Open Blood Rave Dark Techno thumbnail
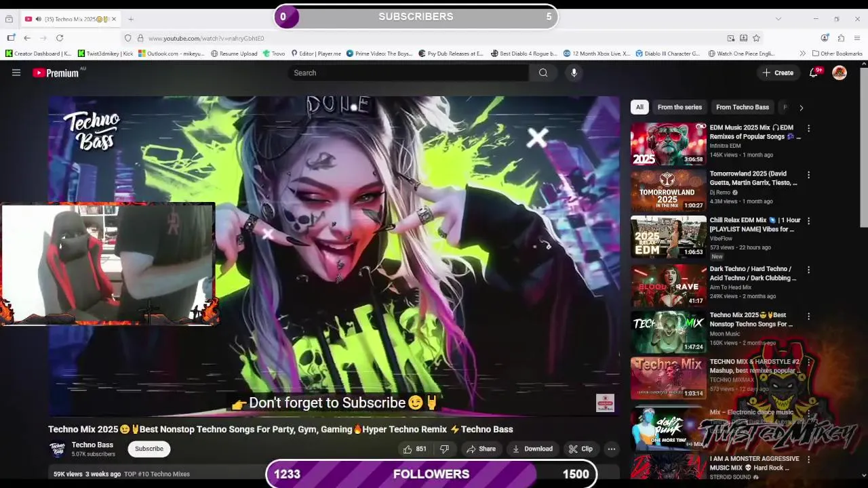Viewport: 868px width, 488px height. (668, 285)
